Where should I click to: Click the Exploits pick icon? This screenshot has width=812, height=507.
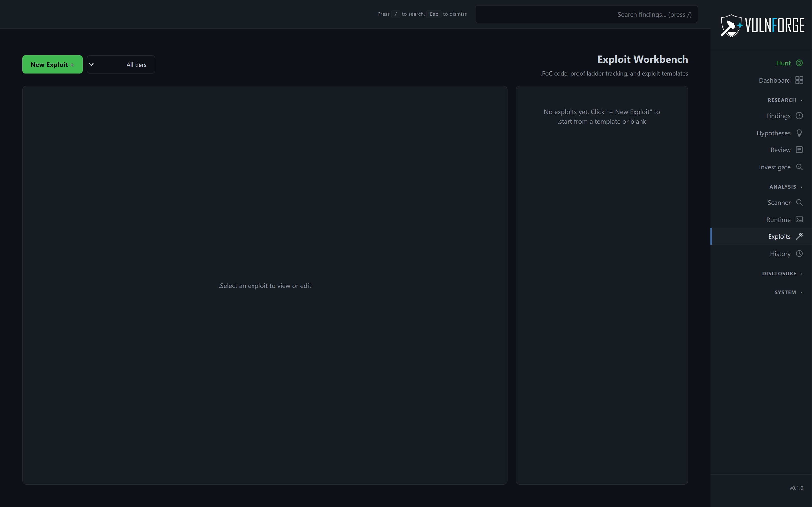point(800,236)
